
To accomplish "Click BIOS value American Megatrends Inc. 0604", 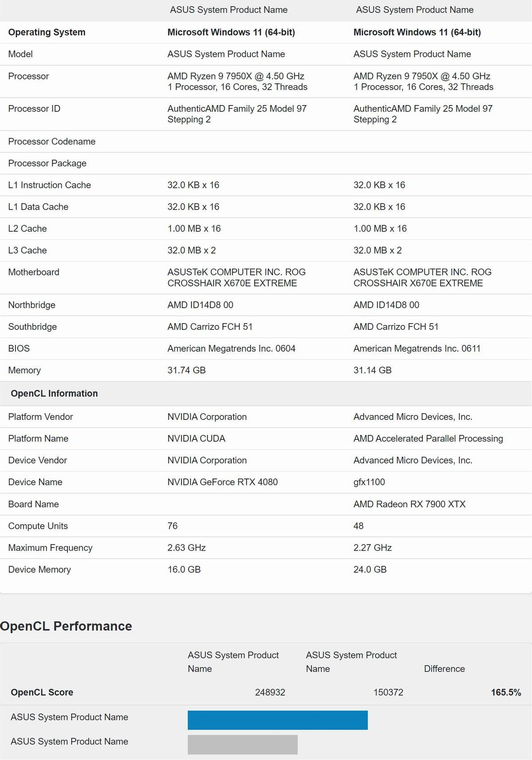I will (231, 349).
